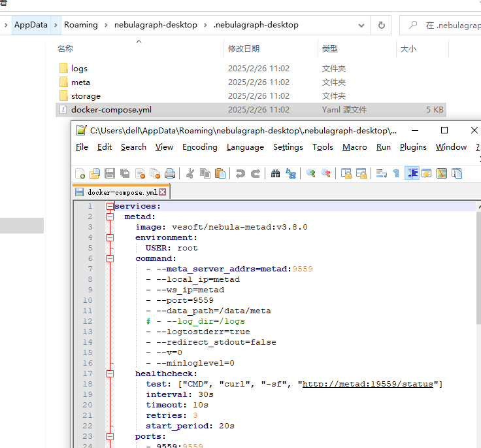Go to the AppData breadcrumb segment
The image size is (481, 448).
(x=31, y=25)
